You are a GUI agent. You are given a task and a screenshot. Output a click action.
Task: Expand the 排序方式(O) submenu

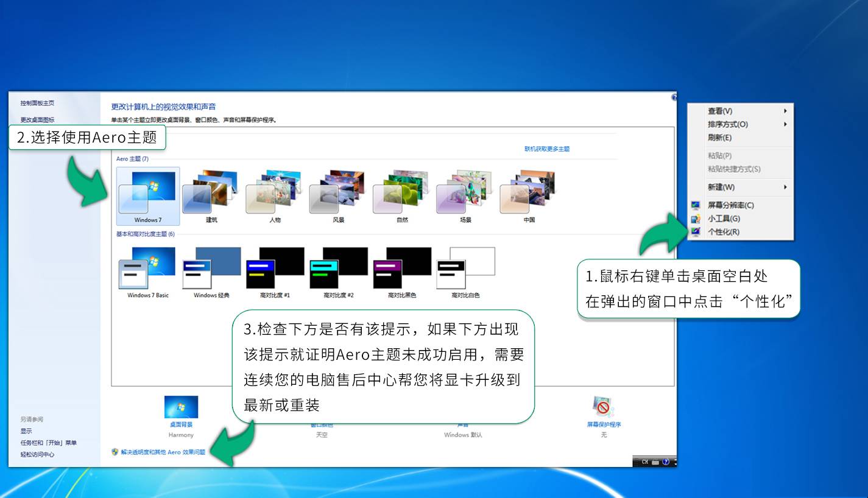[x=741, y=124]
